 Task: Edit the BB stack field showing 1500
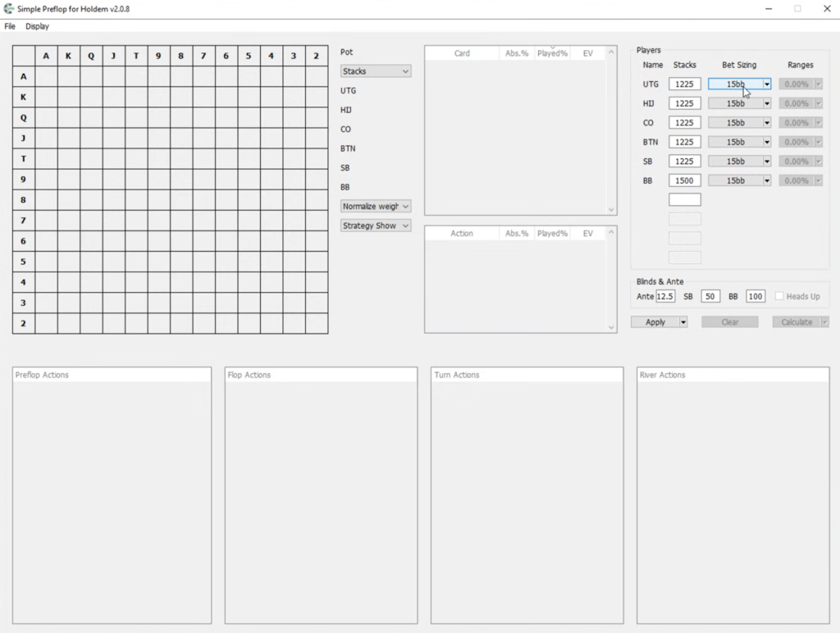click(x=685, y=180)
